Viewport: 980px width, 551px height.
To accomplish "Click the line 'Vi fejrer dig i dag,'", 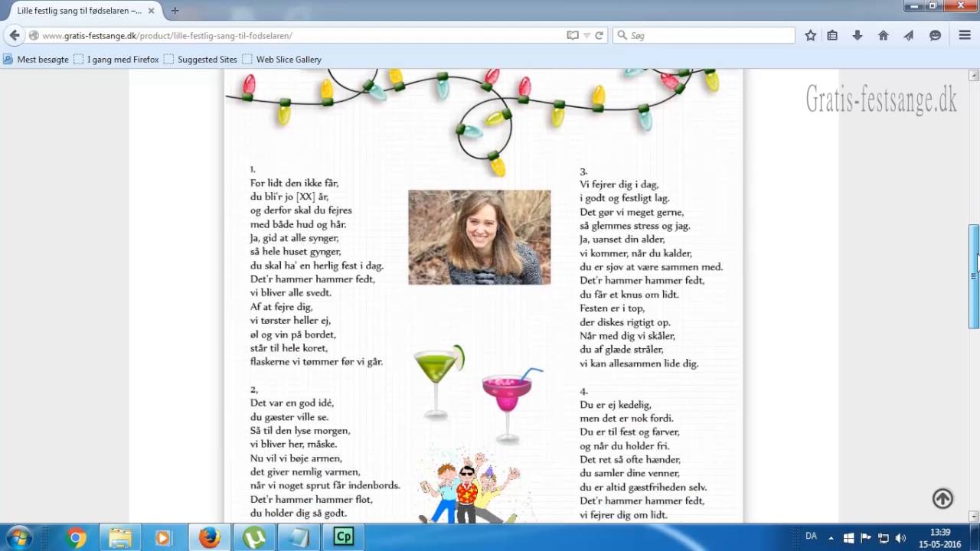I will (619, 184).
